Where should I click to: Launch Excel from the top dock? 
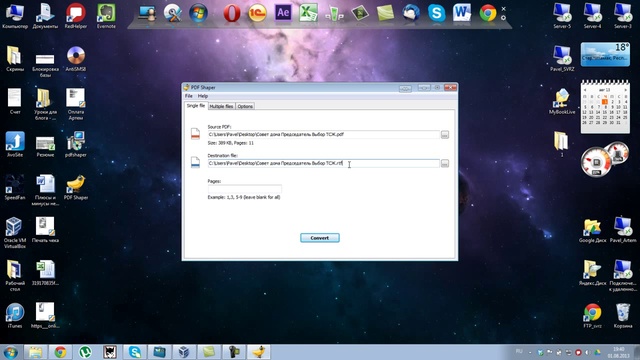tap(309, 13)
